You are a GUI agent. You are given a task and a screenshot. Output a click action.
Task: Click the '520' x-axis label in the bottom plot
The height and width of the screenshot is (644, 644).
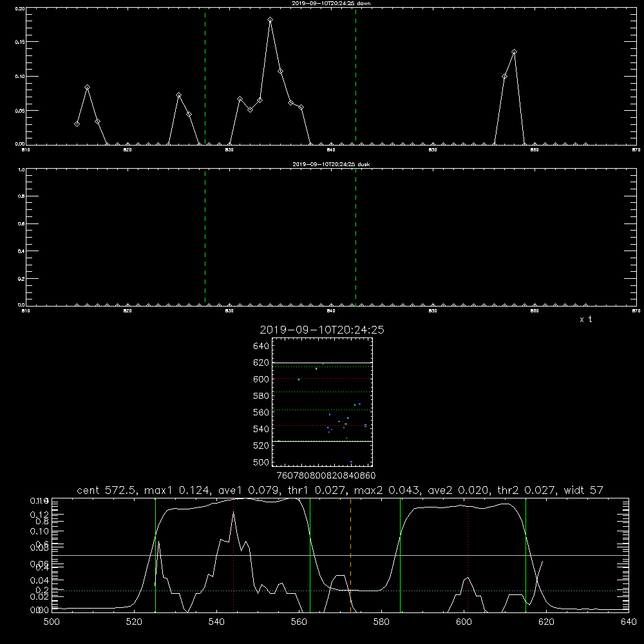coord(134,622)
